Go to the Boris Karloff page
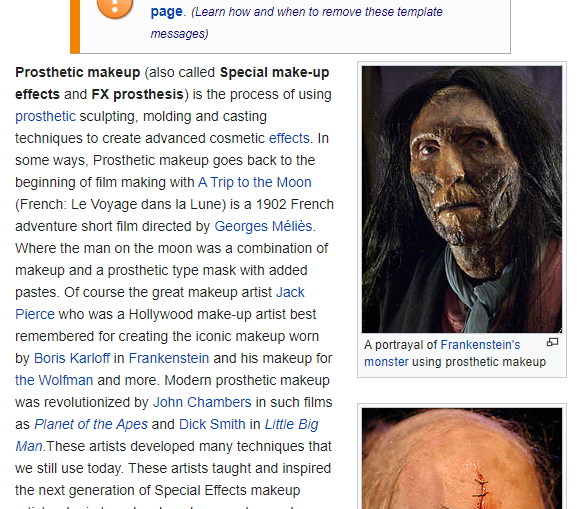Screen dimensions: 582x509 (x=72, y=358)
